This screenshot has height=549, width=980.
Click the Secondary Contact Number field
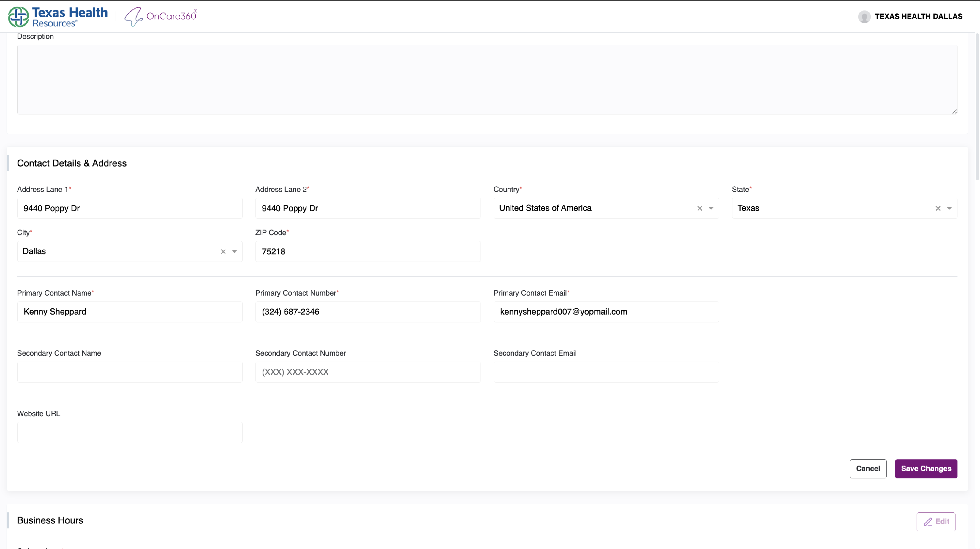368,372
